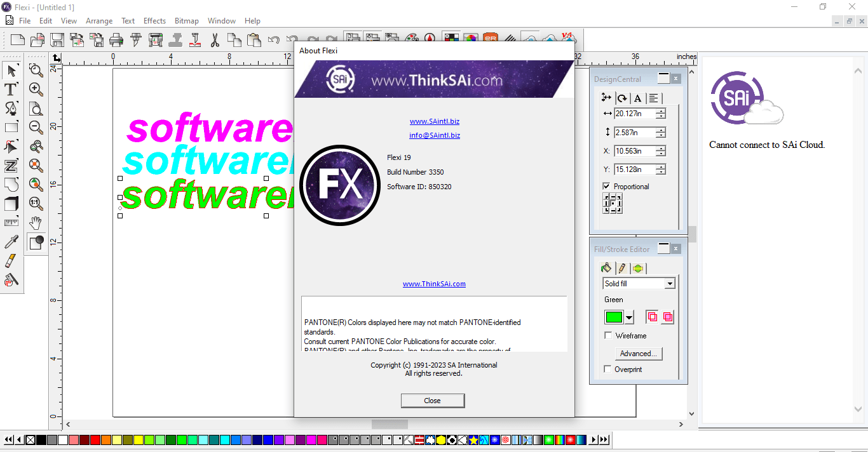Create a new blank document

pyautogui.click(x=18, y=40)
